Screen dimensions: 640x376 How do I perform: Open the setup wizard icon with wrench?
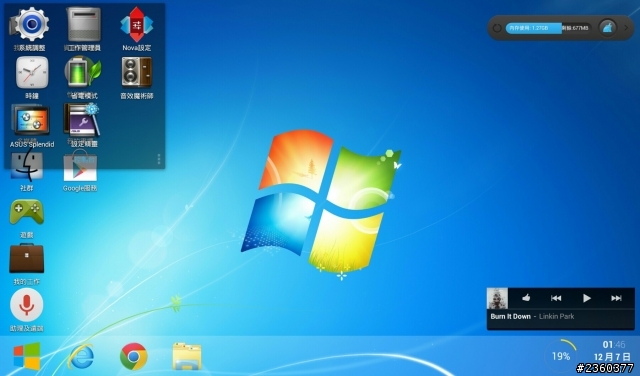82,120
